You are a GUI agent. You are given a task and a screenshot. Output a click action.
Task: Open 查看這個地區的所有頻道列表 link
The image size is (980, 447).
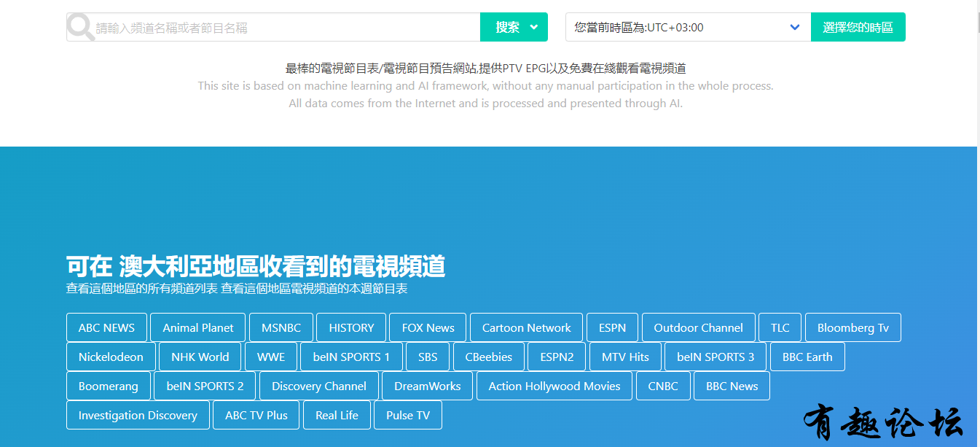click(142, 288)
